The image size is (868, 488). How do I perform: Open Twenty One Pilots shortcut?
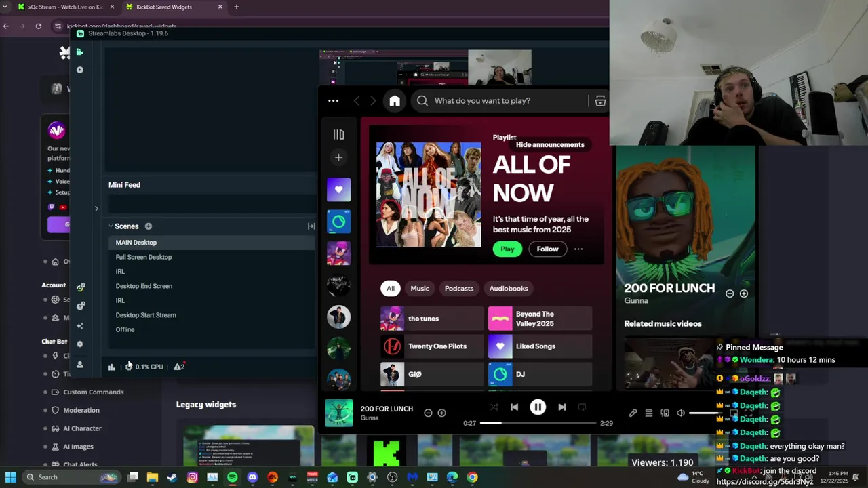432,346
